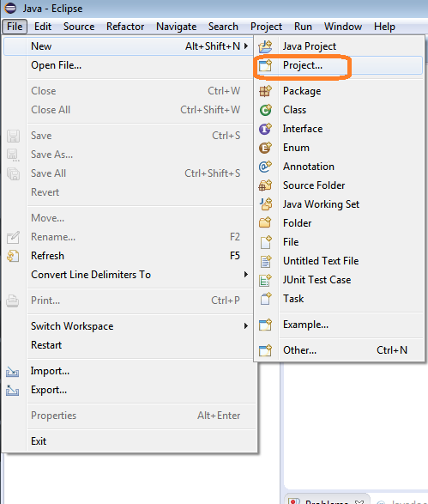Select Java Project in New submenu
428x504 pixels.
(x=339, y=46)
